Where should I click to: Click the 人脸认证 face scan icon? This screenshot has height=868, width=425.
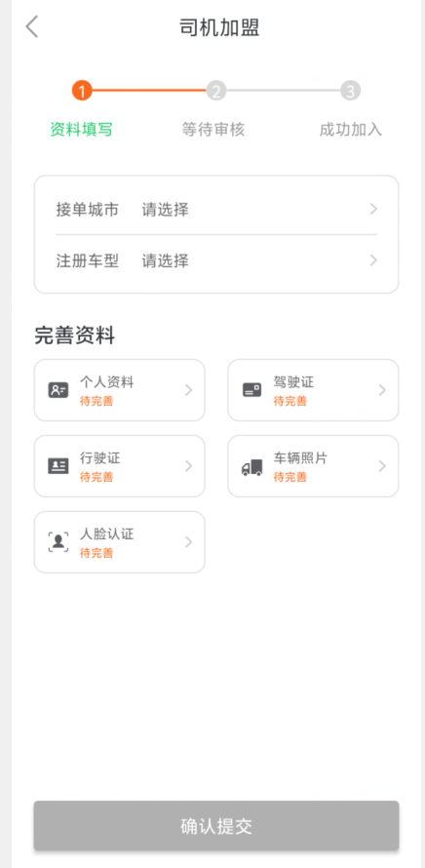pyautogui.click(x=58, y=542)
